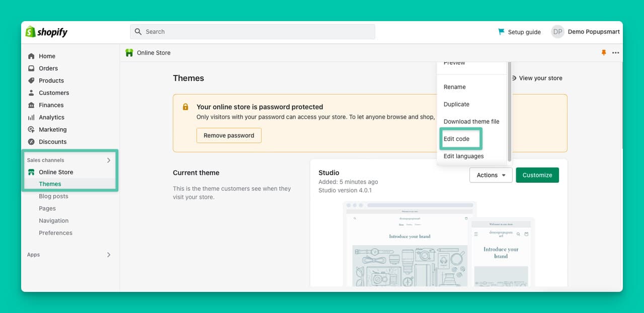Choose Edit code from the menu
Image resolution: width=644 pixels, height=313 pixels.
(x=456, y=139)
